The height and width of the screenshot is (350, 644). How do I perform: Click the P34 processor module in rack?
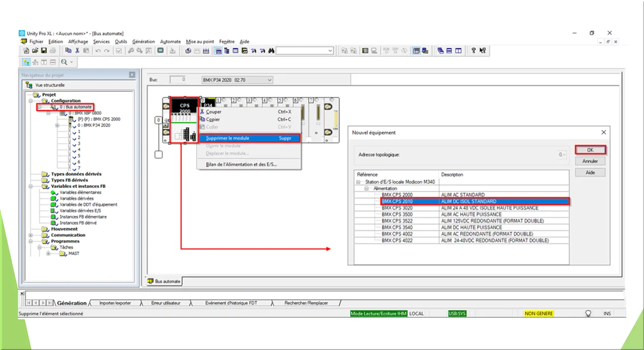(x=208, y=103)
